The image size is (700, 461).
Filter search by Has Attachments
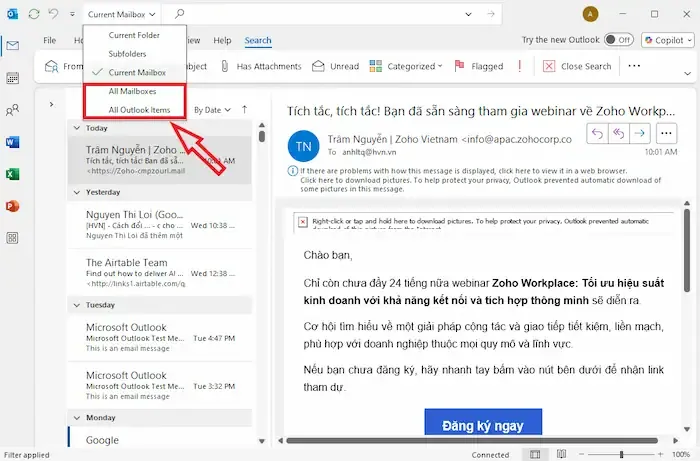(262, 66)
